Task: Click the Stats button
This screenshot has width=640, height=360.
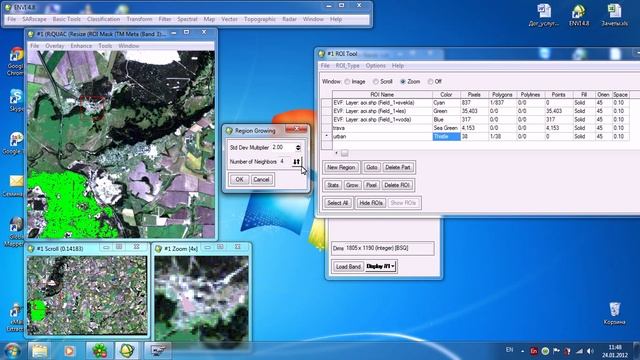Action: coord(333,185)
